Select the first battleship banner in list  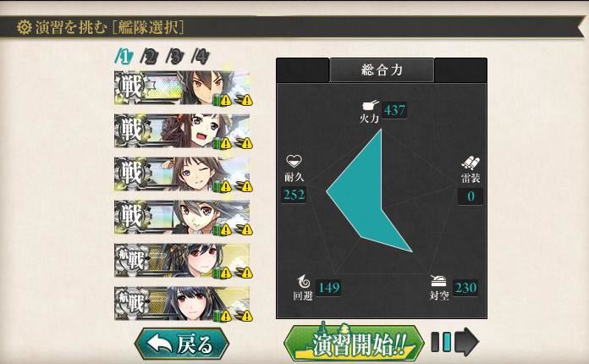pos(182,88)
